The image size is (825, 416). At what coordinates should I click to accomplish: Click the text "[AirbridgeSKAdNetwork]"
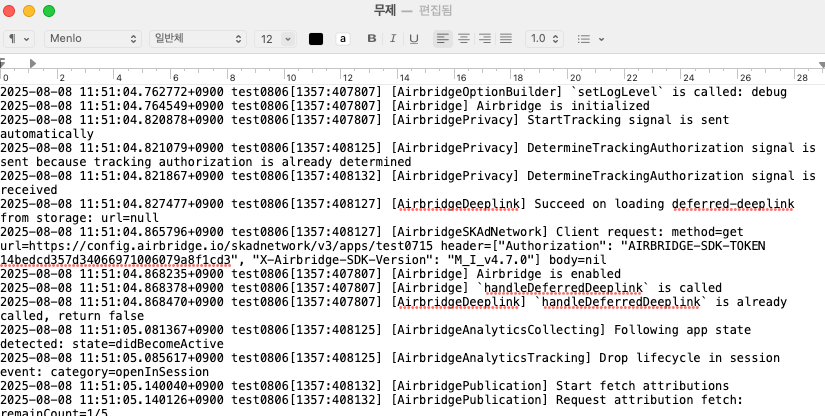[469, 232]
